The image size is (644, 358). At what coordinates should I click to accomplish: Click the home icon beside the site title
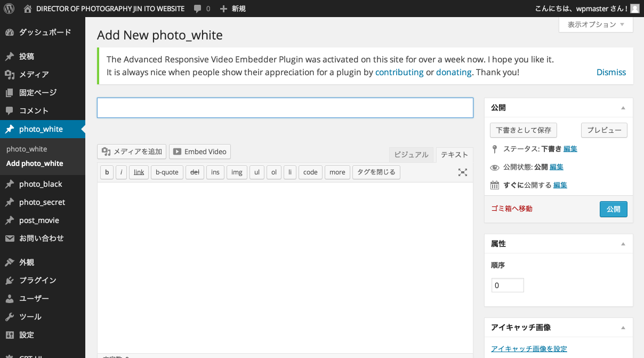click(x=28, y=9)
